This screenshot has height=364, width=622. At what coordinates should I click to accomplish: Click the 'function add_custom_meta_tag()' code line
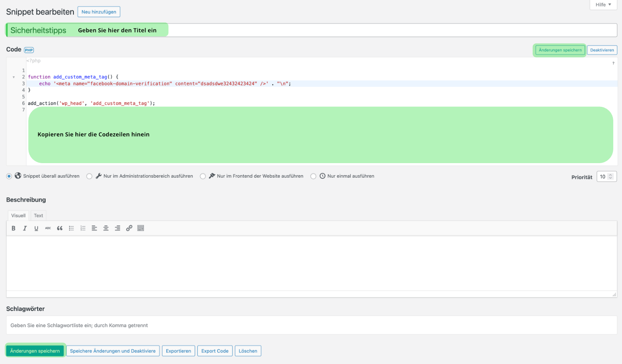pos(73,77)
